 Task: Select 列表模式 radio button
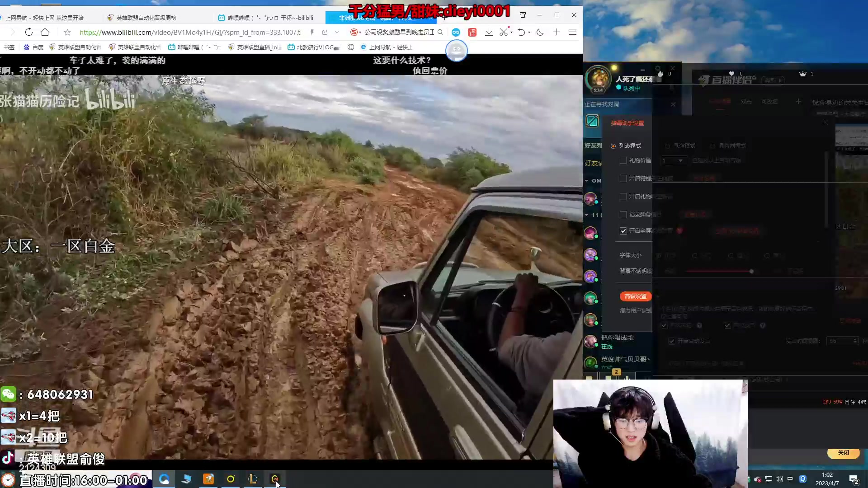613,146
